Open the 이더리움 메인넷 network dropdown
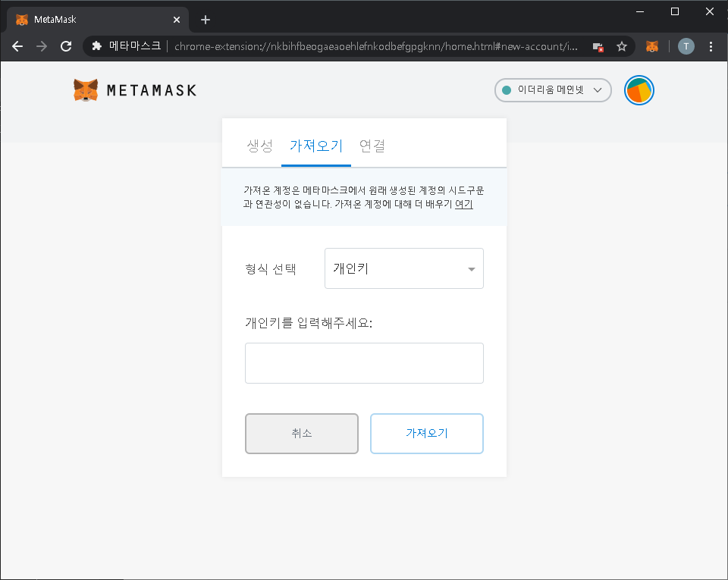The image size is (728, 580). (553, 90)
